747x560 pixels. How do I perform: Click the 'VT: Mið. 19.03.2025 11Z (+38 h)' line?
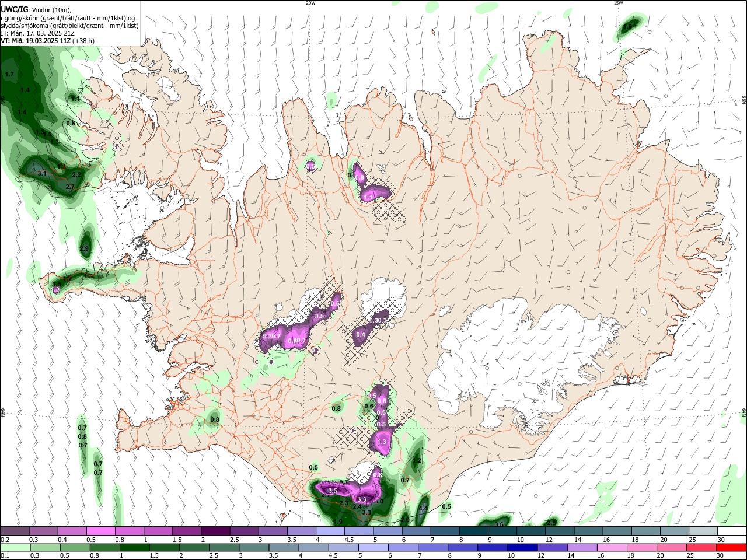48,41
